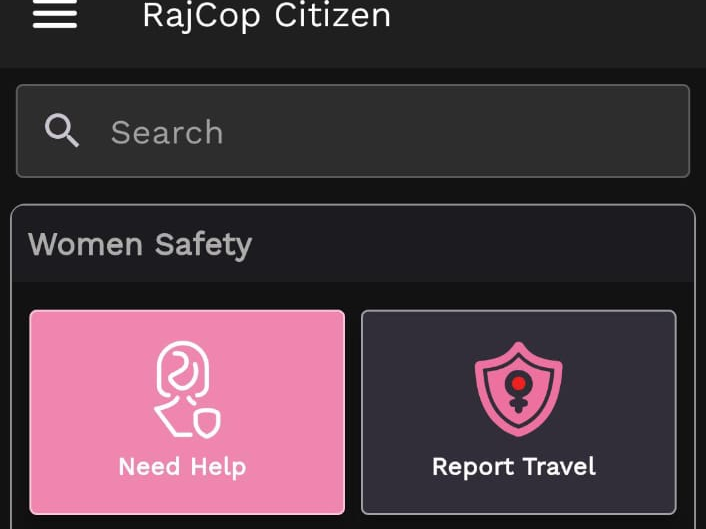
Task: Tap the pink shield Report Travel icon
Action: (518, 389)
